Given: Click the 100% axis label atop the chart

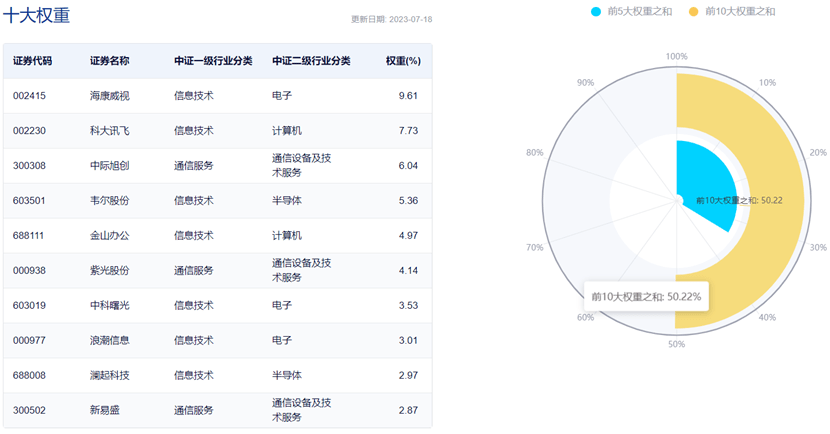Looking at the screenshot, I should coord(676,57).
